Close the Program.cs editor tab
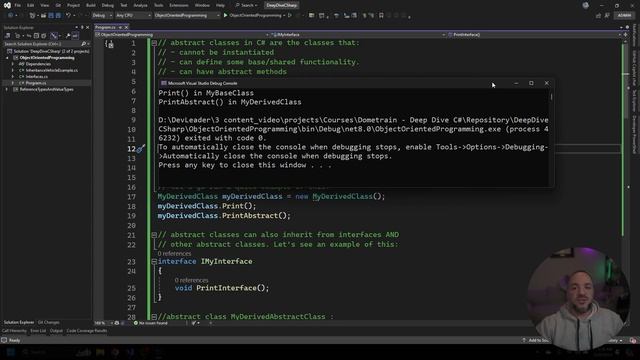 [x=126, y=27]
